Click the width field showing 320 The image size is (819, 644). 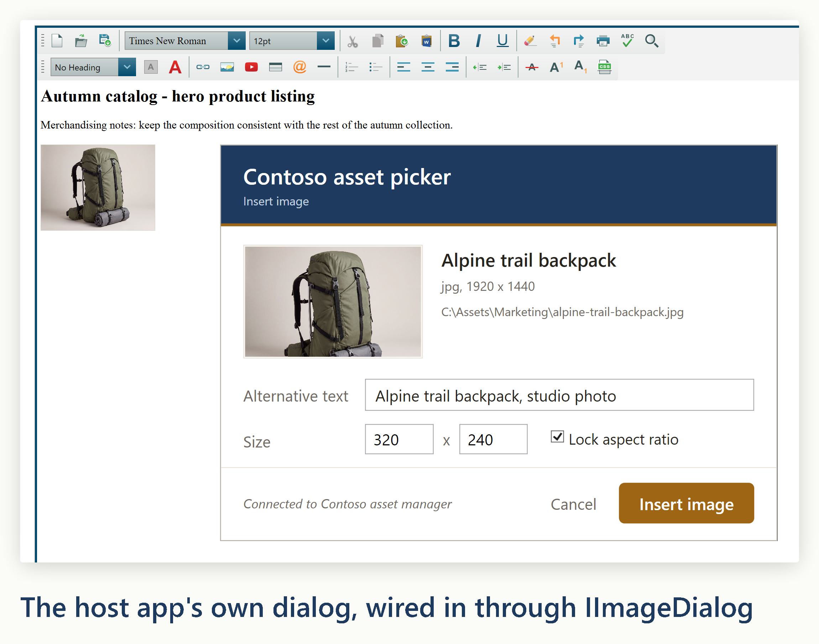click(399, 439)
